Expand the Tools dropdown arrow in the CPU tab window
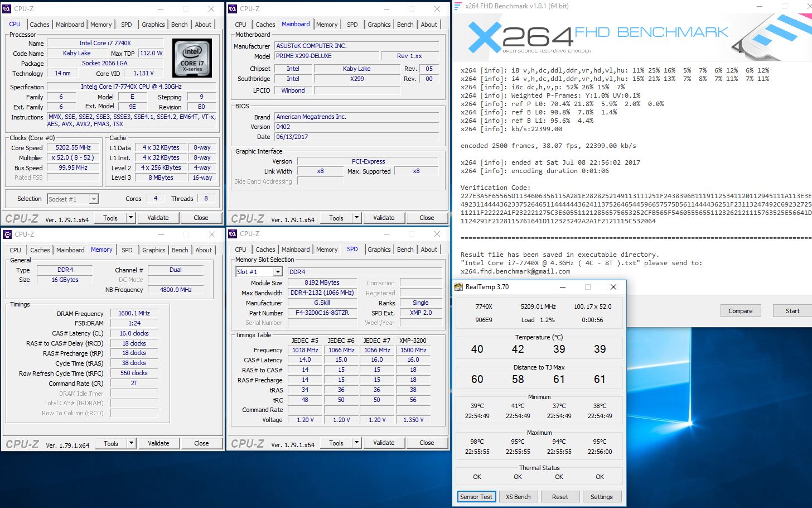The image size is (812, 508). [x=130, y=218]
